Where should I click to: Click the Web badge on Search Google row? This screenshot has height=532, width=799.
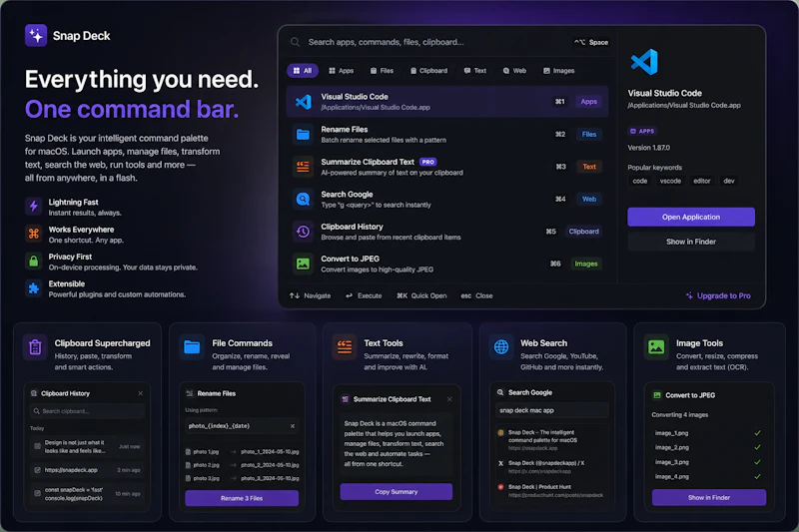(589, 199)
